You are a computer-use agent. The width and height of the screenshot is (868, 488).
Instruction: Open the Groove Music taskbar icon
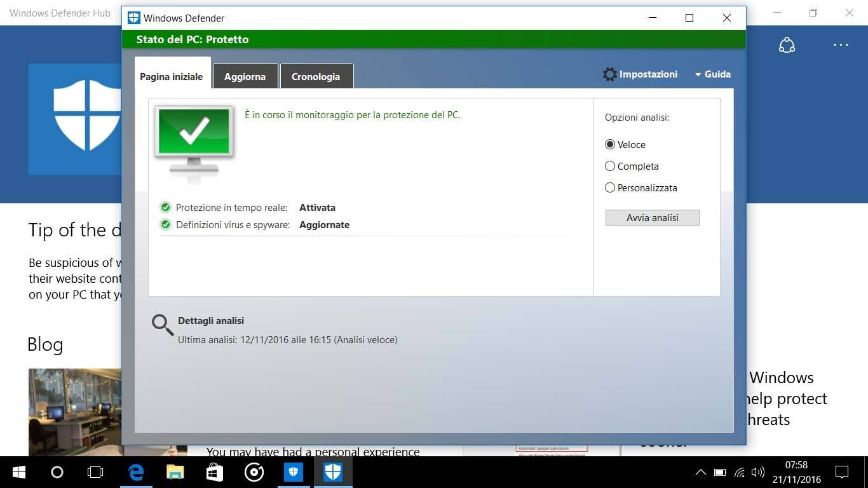[254, 472]
